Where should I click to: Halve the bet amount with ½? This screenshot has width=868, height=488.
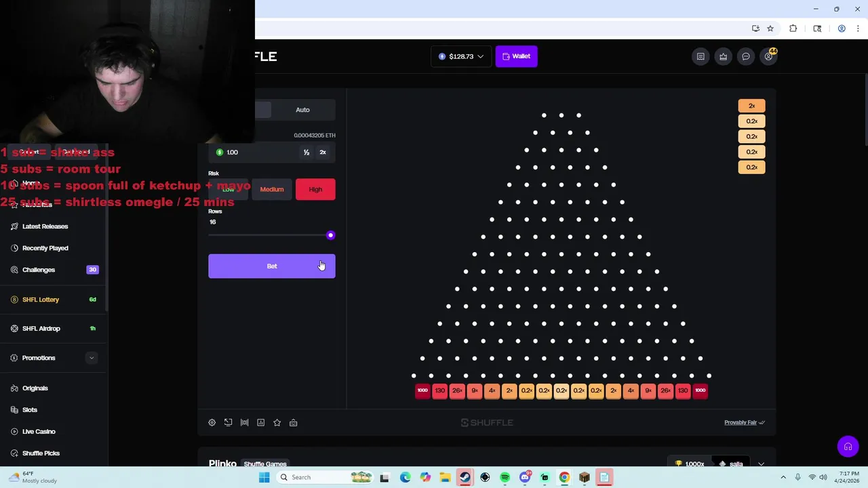pyautogui.click(x=307, y=152)
